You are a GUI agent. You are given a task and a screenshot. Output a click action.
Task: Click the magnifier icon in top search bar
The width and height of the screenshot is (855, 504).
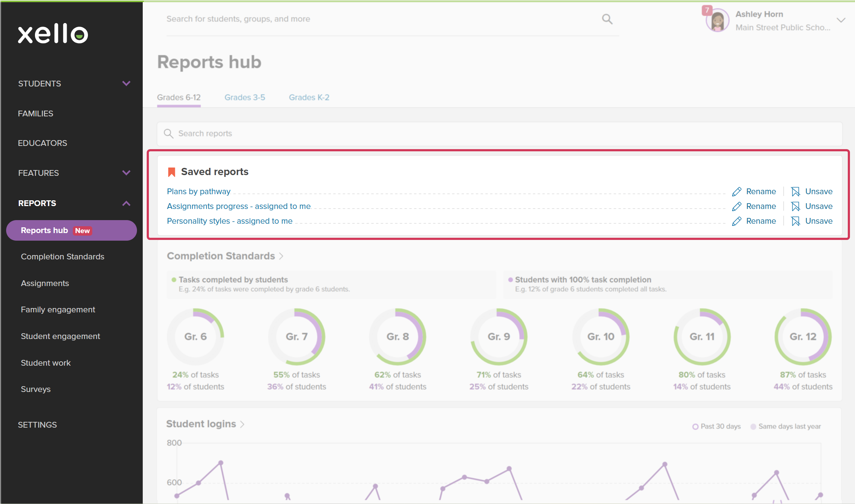pos(607,19)
